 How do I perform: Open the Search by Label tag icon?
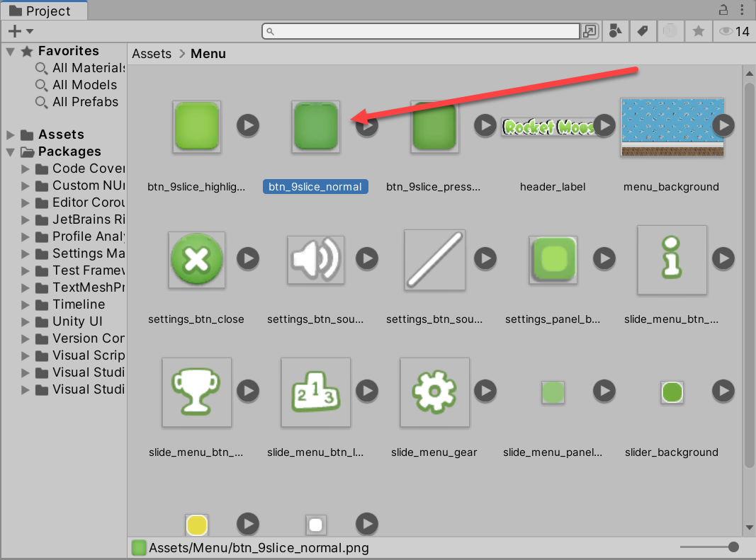click(642, 31)
